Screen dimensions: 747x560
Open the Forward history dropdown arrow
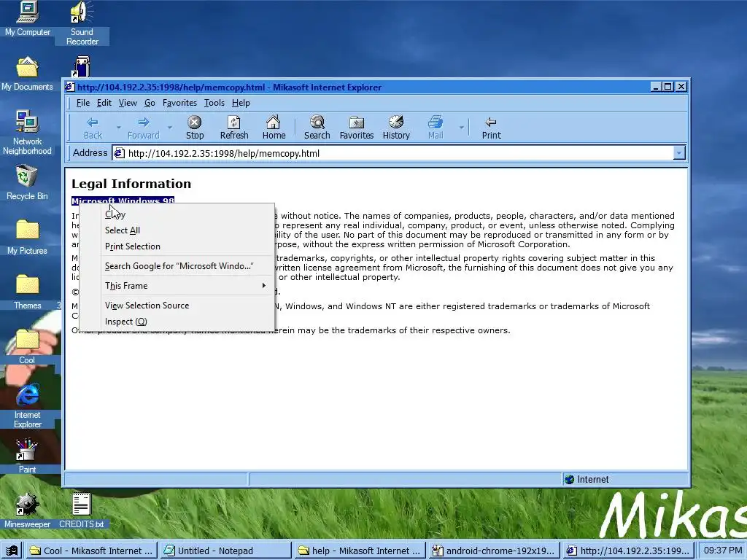click(169, 128)
